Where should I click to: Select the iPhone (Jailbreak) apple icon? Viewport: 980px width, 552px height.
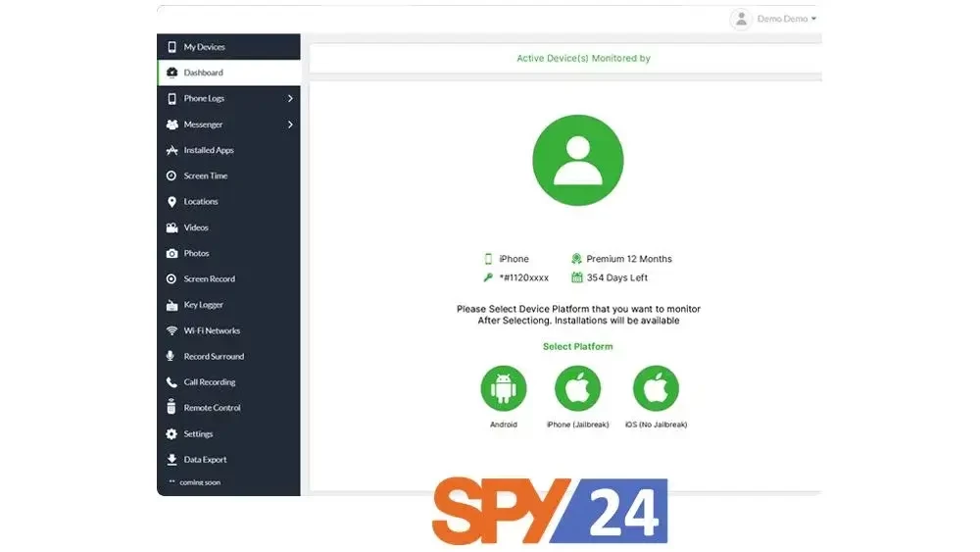tap(577, 388)
